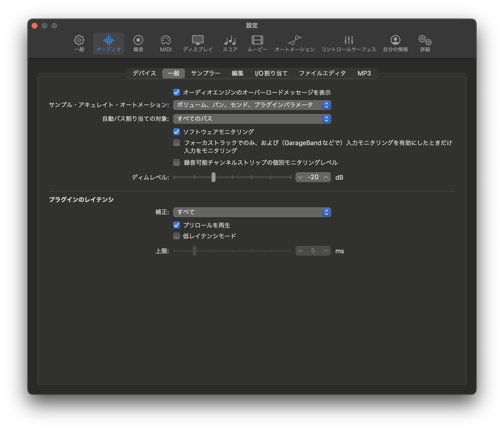Open the MIDI settings pane
Screen dimensions: 504x431
pos(166,43)
